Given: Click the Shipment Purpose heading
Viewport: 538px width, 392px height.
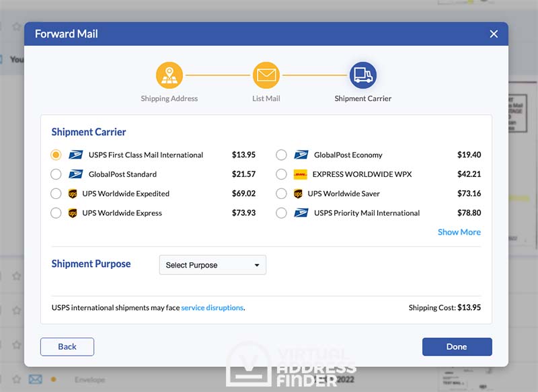Looking at the screenshot, I should point(91,264).
